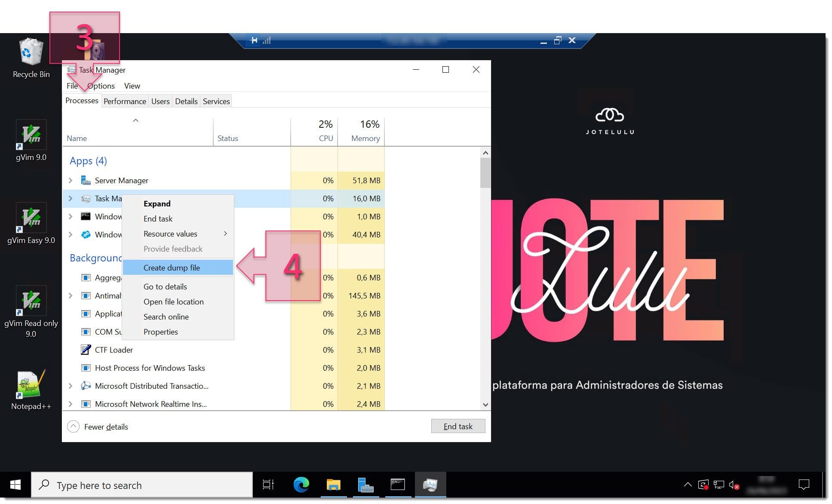Screen dimensions: 832x504
Task: Select Create dump file from context menu
Action: pos(171,267)
